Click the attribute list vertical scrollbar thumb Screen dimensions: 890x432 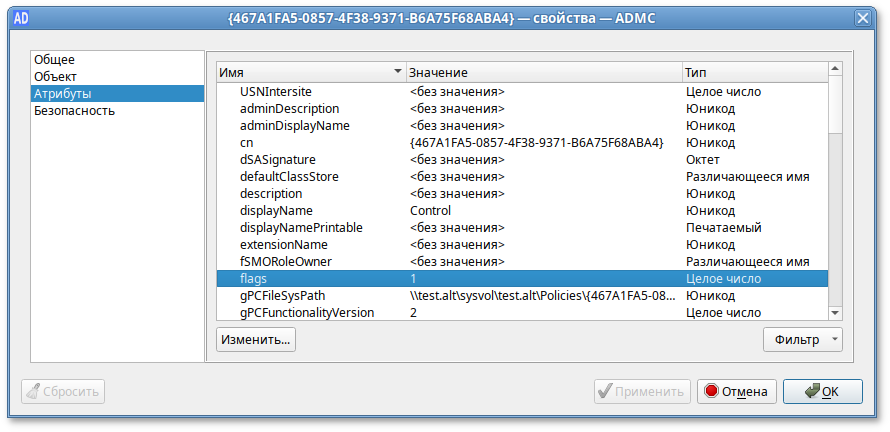coord(835,104)
